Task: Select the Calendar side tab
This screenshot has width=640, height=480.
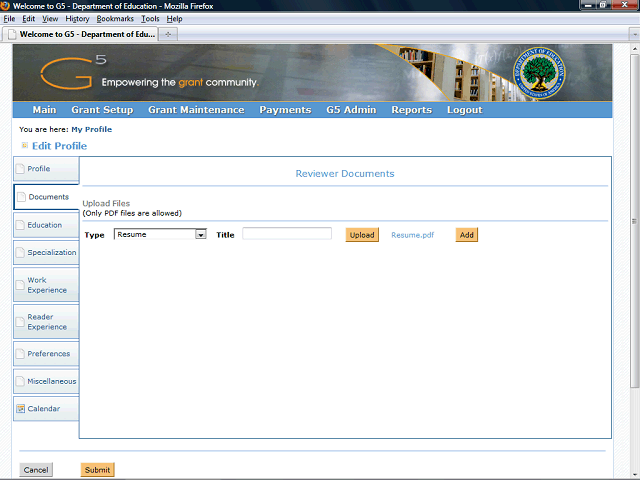Action: click(46, 409)
